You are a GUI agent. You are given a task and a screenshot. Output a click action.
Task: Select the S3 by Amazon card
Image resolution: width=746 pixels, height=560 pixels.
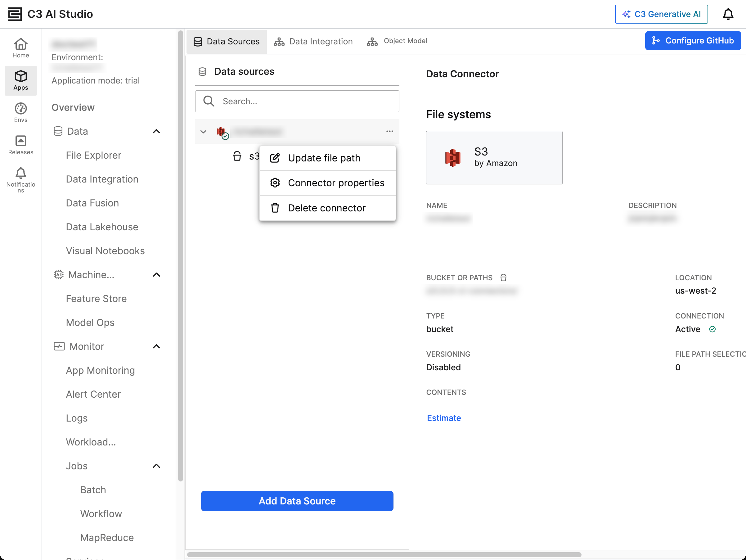coord(494,158)
